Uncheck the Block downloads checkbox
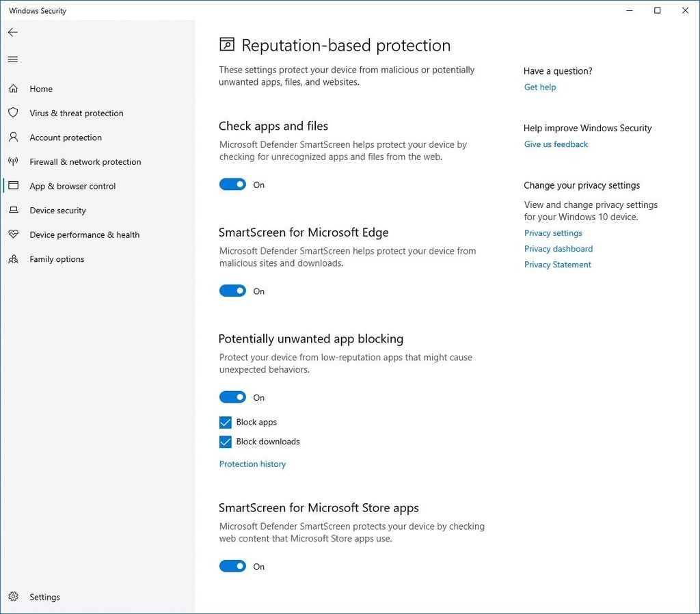The height and width of the screenshot is (614, 700). tap(225, 441)
